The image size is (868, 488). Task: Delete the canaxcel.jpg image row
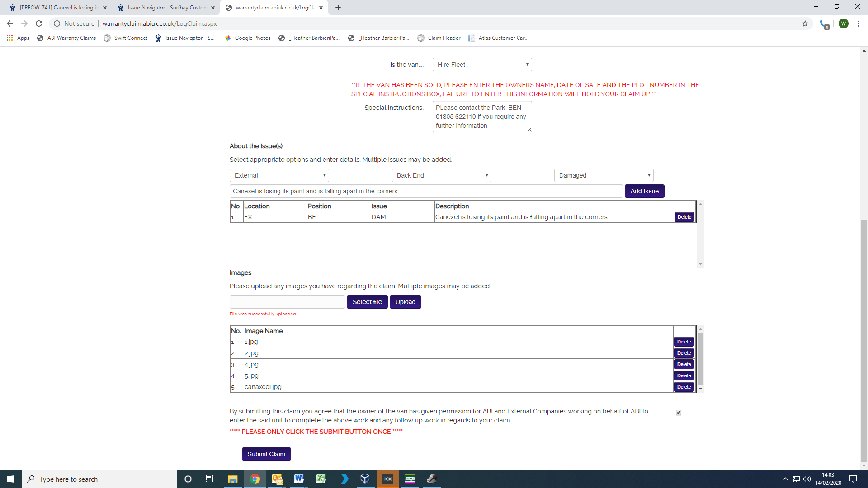tap(684, 387)
